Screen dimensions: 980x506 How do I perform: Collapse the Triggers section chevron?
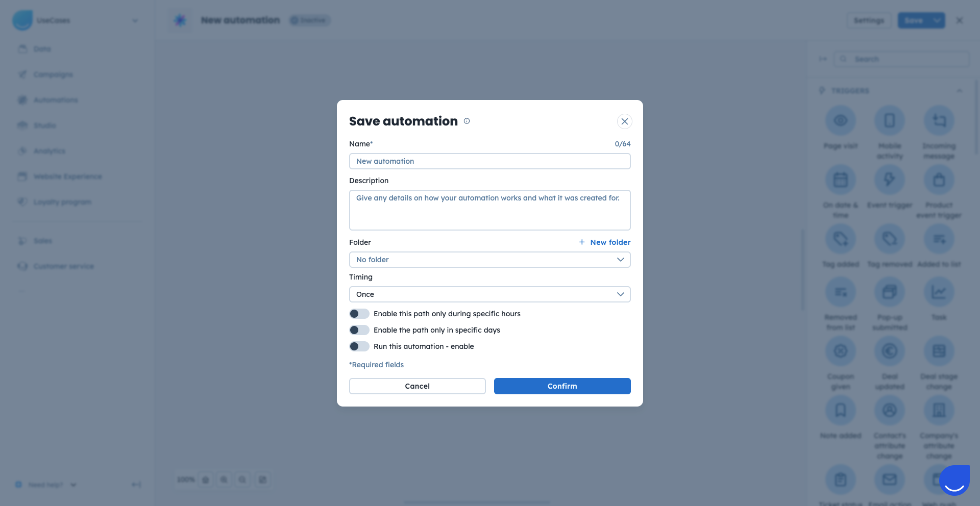(x=959, y=91)
